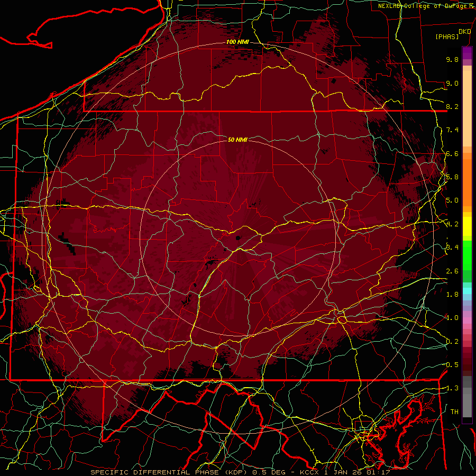Click the [PHAS] legend heading
The width and height of the screenshot is (476, 476).
tap(447, 36)
